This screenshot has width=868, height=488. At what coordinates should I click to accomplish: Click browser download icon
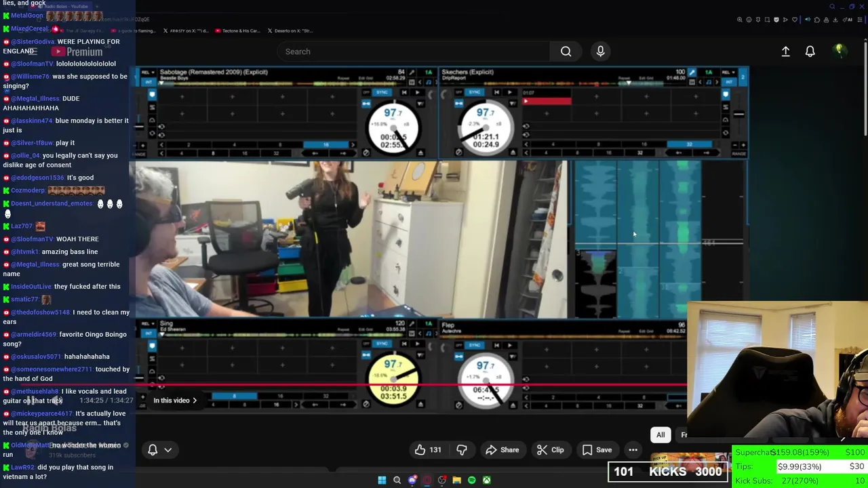point(835,20)
